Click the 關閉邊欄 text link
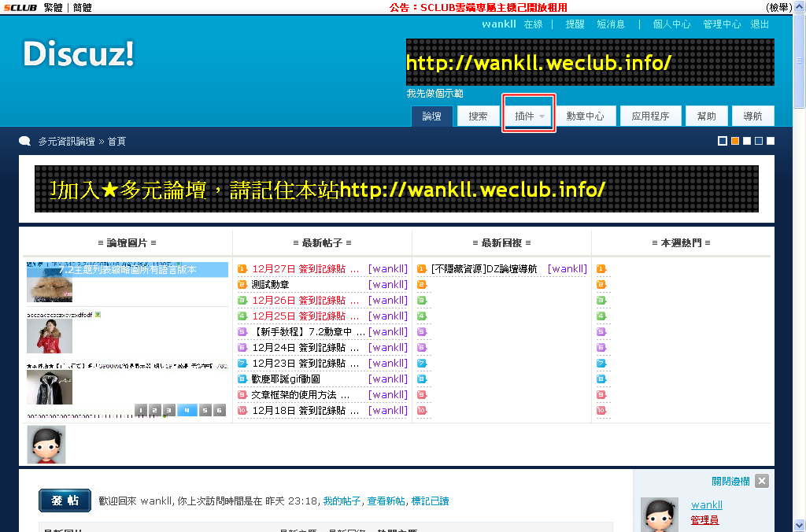This screenshot has width=806, height=532. pyautogui.click(x=730, y=481)
